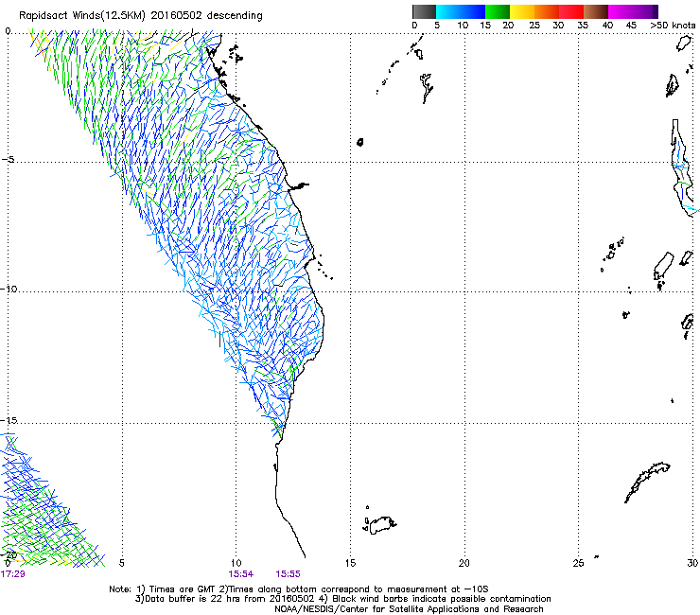Click the purple '17:29' time label
The image size is (700, 615).
(12, 574)
